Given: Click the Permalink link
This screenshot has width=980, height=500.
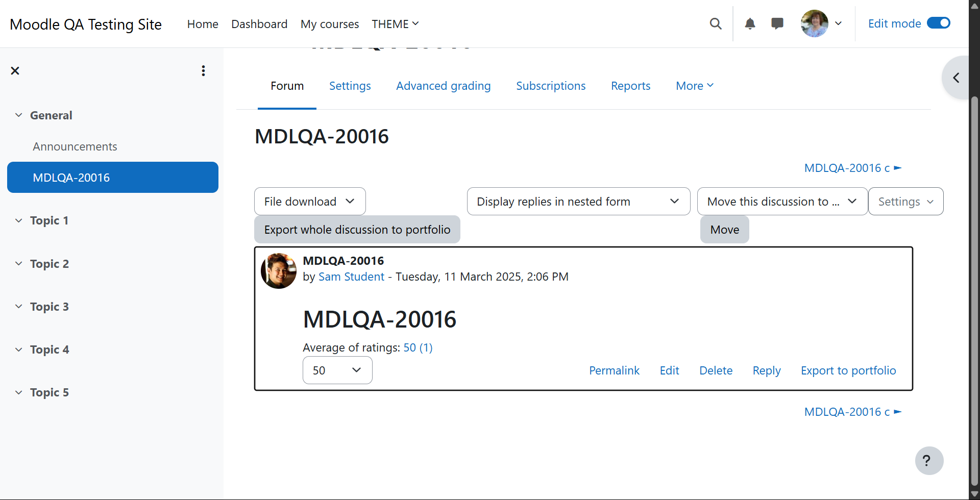Looking at the screenshot, I should pyautogui.click(x=614, y=370).
